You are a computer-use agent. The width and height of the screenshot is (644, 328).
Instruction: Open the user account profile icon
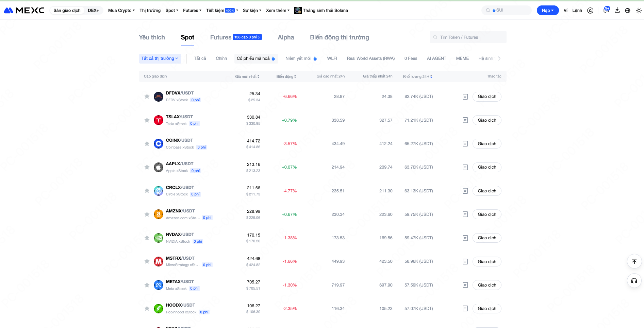tap(590, 11)
